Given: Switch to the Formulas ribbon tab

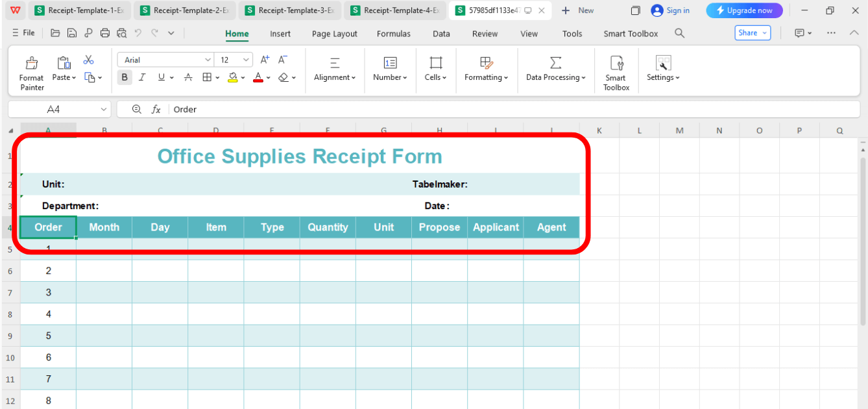Looking at the screenshot, I should (393, 34).
